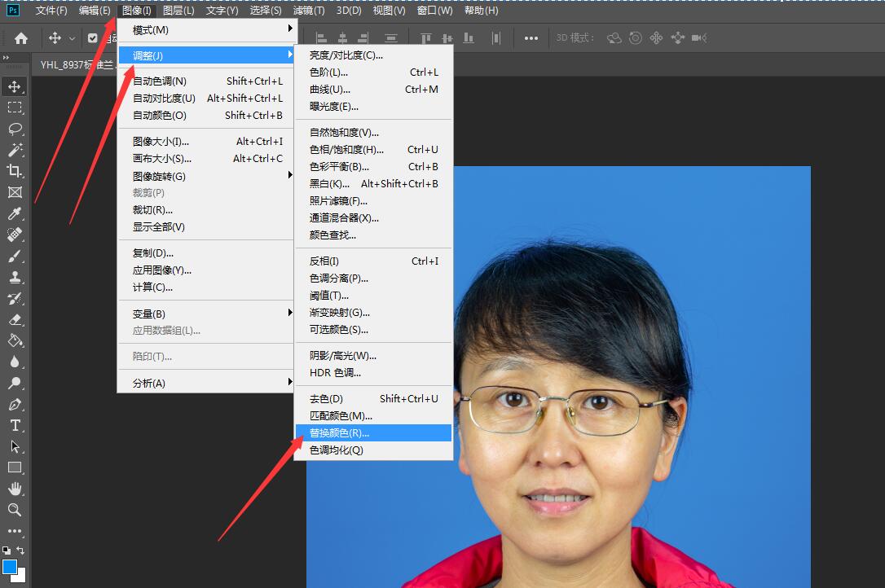Expand the 分析(A) submenu

[205, 380]
